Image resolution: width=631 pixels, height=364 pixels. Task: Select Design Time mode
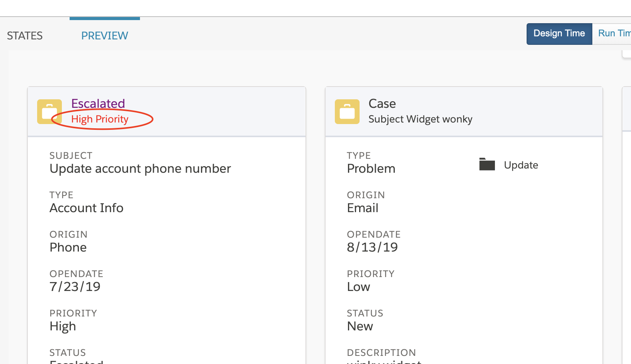(x=559, y=34)
